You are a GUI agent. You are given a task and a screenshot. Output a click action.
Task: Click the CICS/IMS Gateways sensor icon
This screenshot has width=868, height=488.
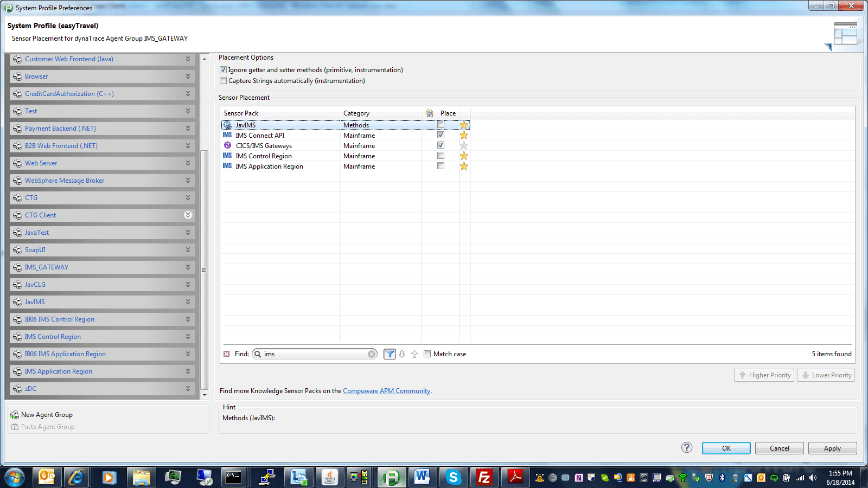point(227,145)
